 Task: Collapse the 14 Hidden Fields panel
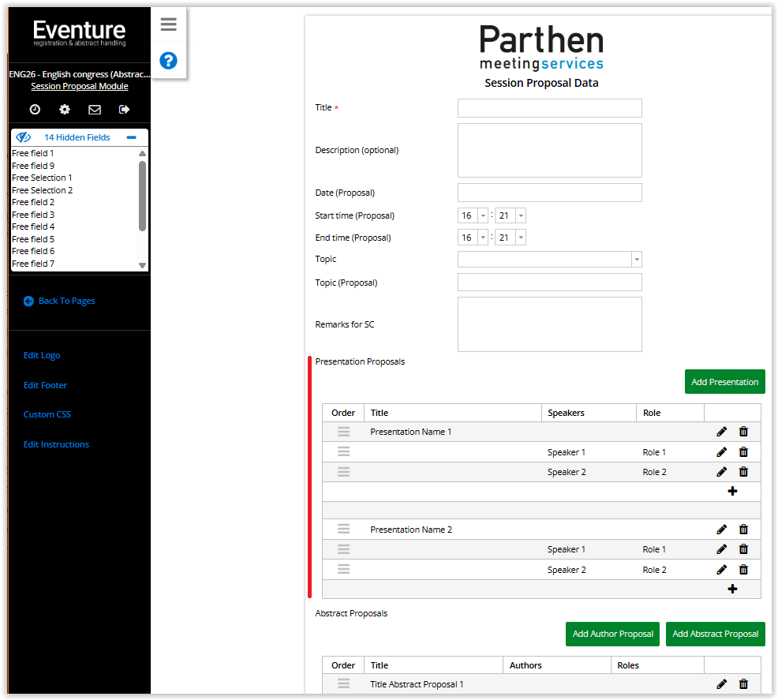pyautogui.click(x=132, y=137)
